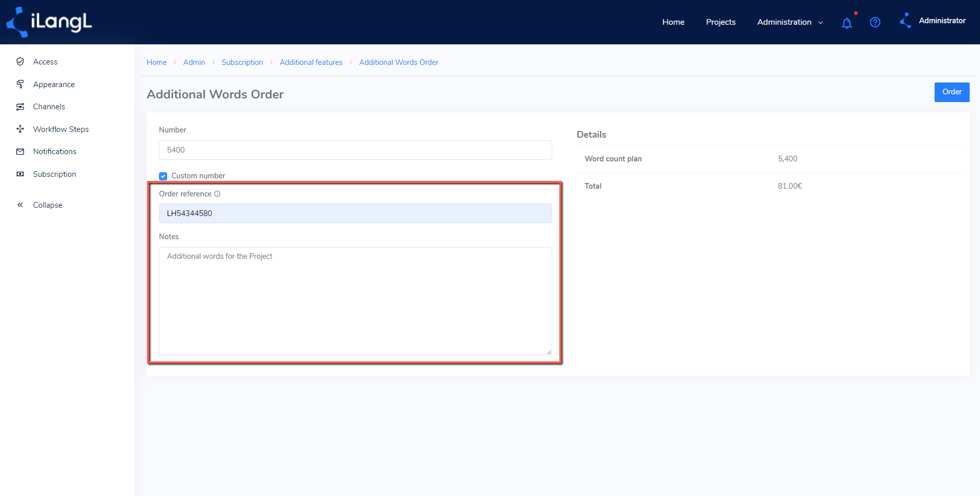
Task: Open Workflow Steps icon in sidebar
Action: [20, 129]
